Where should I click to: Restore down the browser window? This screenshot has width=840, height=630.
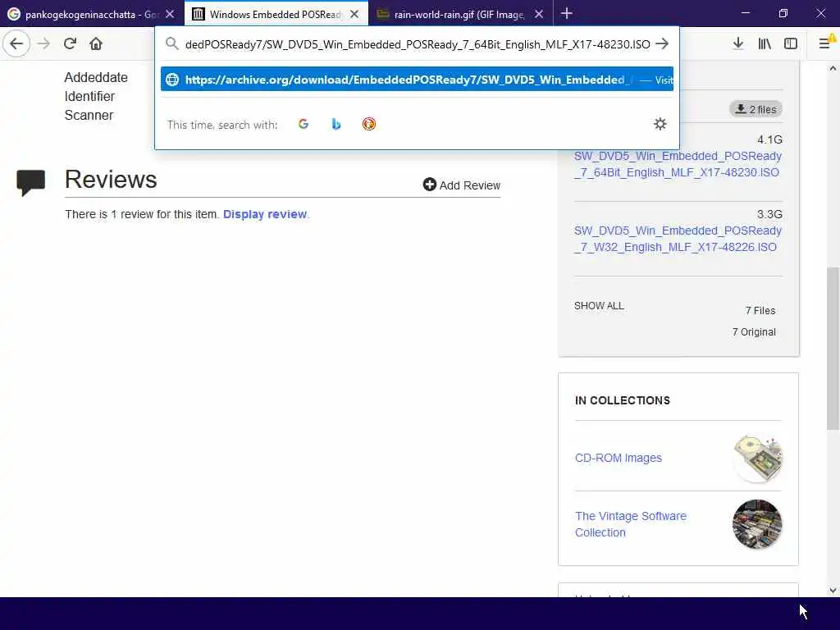tap(783, 13)
